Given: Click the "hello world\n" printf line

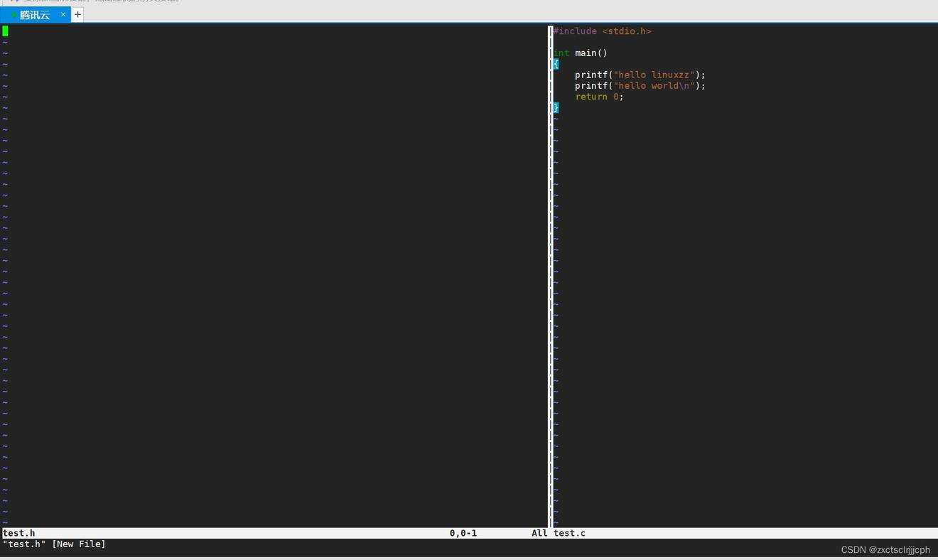Looking at the screenshot, I should click(x=640, y=86).
